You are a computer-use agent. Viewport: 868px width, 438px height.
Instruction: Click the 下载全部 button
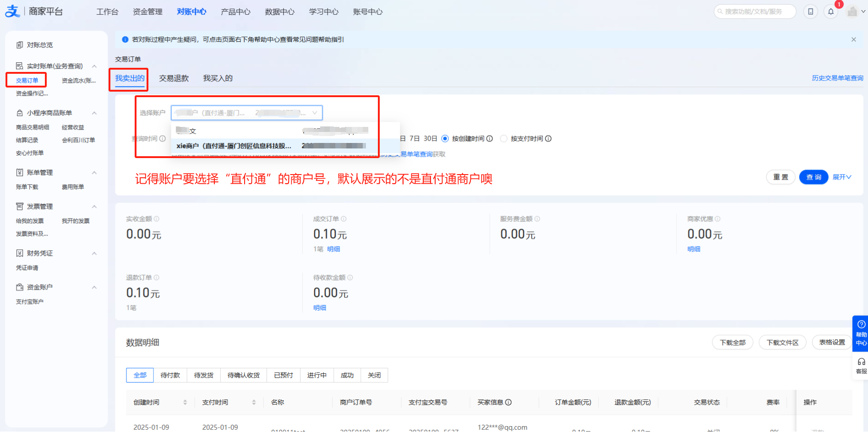tap(732, 343)
